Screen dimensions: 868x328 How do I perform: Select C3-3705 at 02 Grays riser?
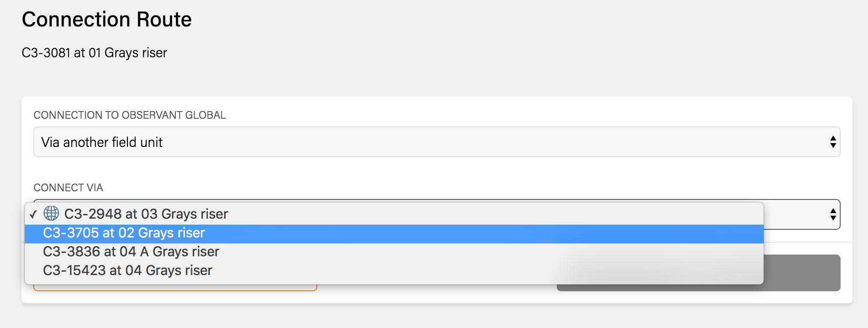point(124,233)
